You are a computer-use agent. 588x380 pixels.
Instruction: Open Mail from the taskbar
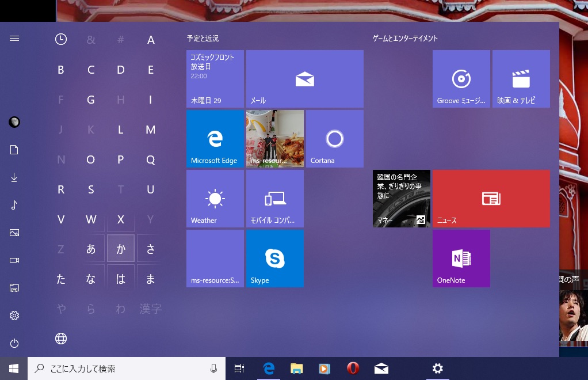381,368
